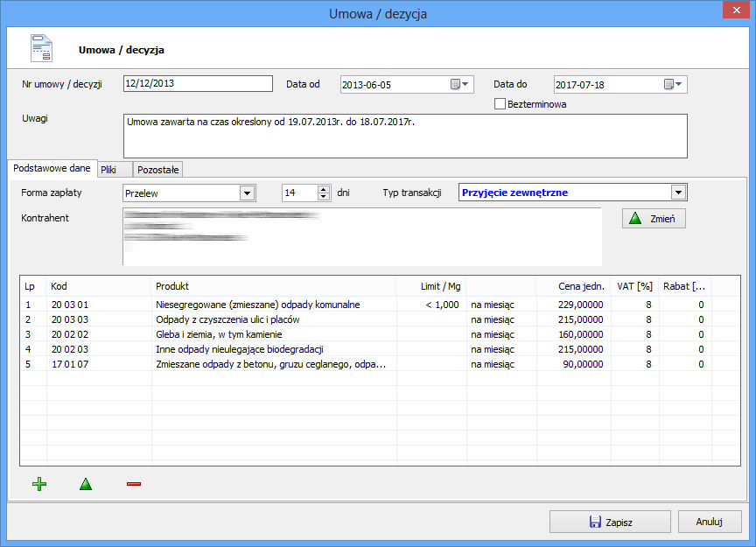756x547 pixels.
Task: Open calendar picker for Data do
Action: click(674, 85)
